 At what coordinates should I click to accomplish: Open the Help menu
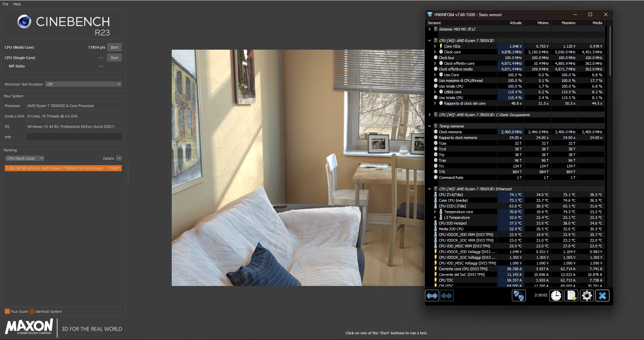(17, 4)
